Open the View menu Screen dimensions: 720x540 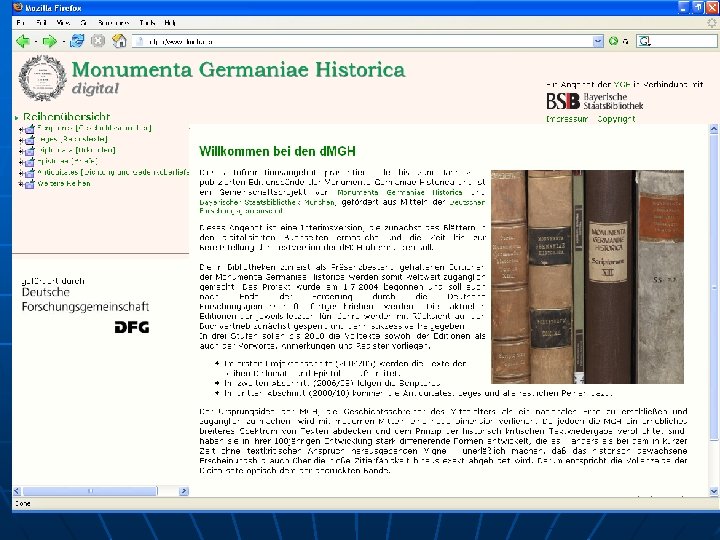tap(63, 22)
